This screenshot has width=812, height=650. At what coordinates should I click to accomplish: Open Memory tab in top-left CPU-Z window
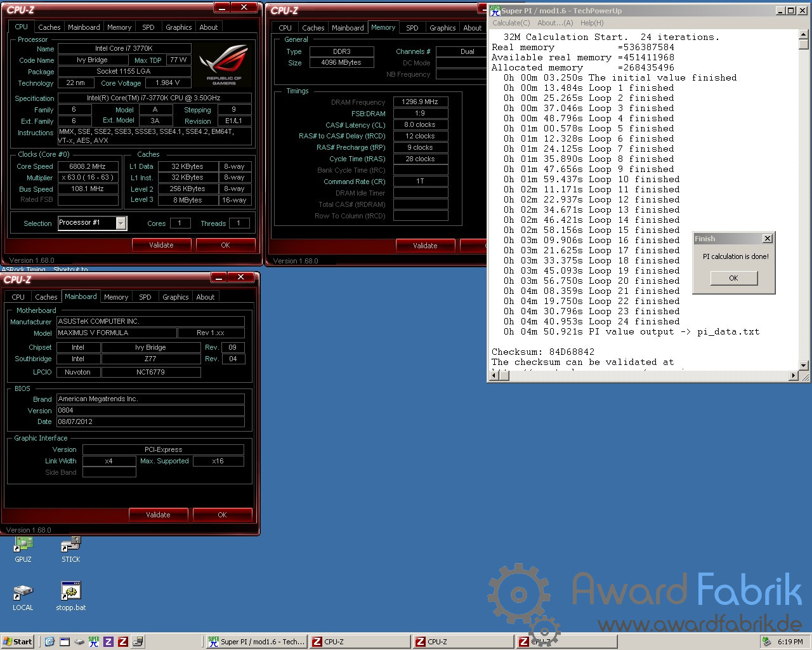(x=119, y=27)
